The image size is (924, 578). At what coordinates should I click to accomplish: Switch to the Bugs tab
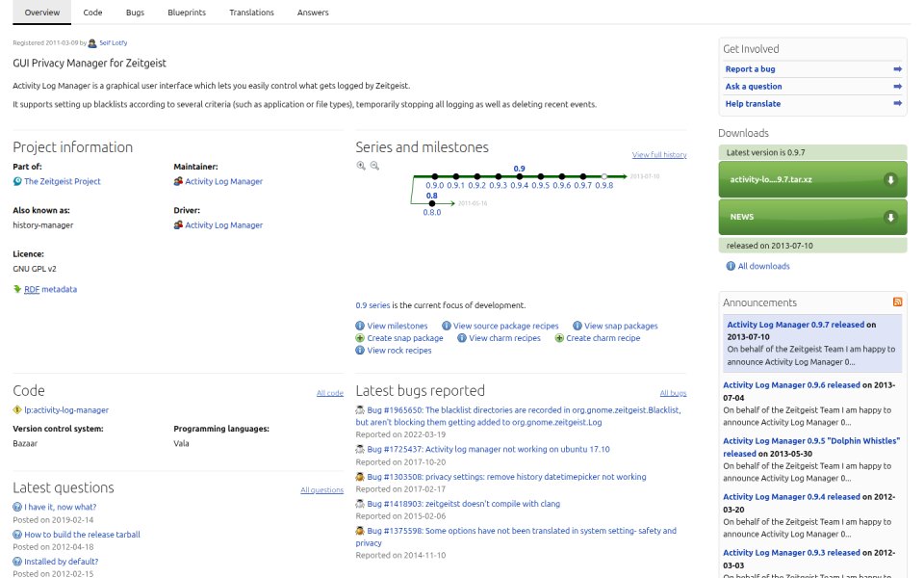[135, 13]
